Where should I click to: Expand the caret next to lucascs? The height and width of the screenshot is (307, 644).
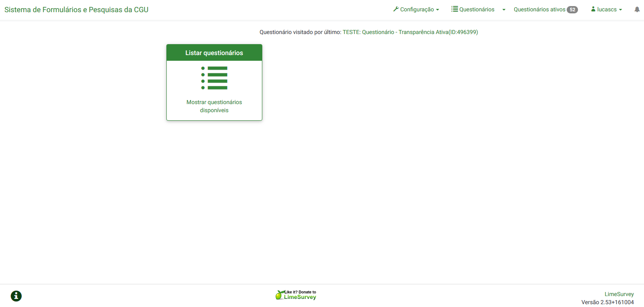click(x=621, y=10)
